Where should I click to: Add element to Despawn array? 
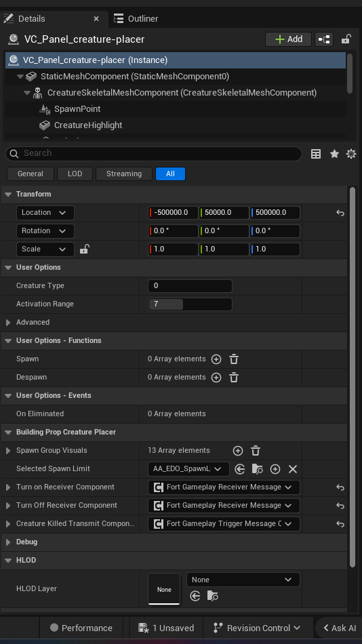(x=216, y=378)
